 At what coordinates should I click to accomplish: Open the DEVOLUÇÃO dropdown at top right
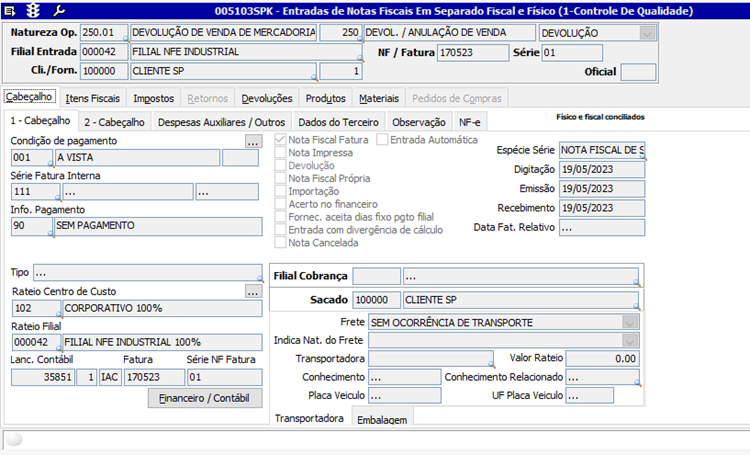click(x=647, y=33)
